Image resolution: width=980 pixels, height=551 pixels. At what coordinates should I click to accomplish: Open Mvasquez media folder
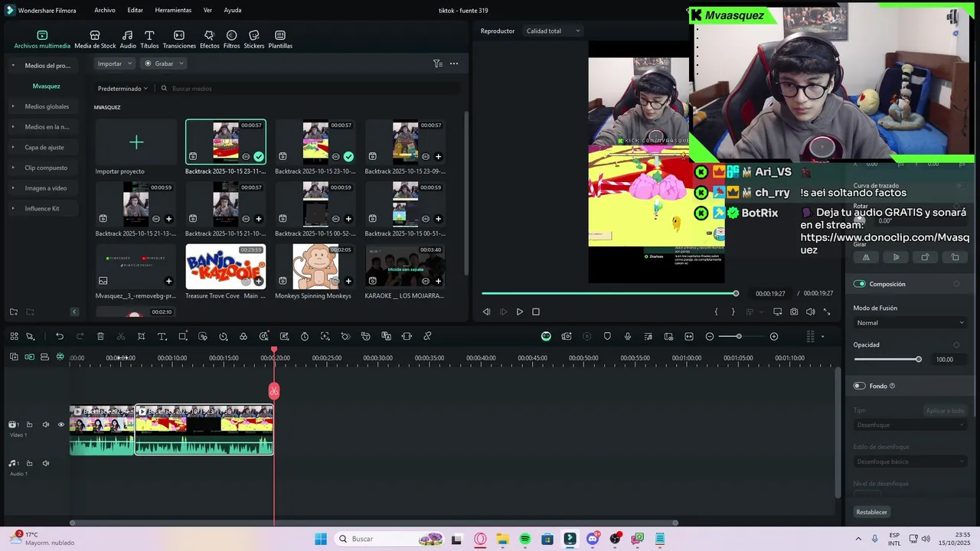tap(46, 86)
